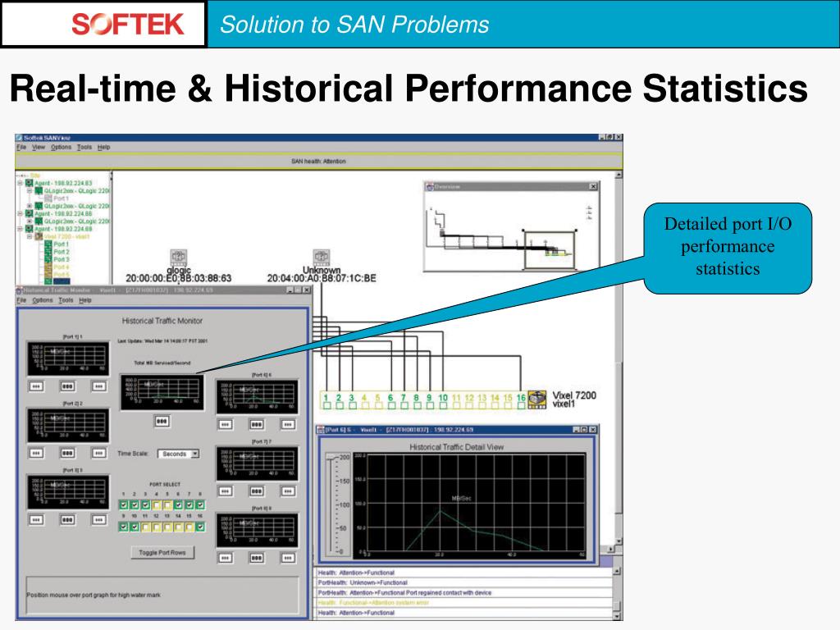Click the Overview window minimap viewport
Viewport: 840px width, 630px height.
(x=550, y=249)
